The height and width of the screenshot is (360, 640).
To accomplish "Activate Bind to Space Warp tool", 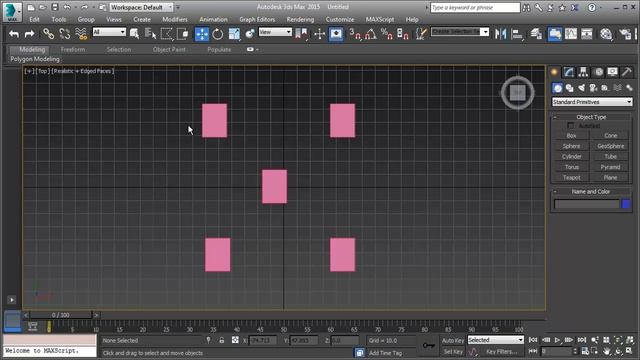I will tap(81, 34).
